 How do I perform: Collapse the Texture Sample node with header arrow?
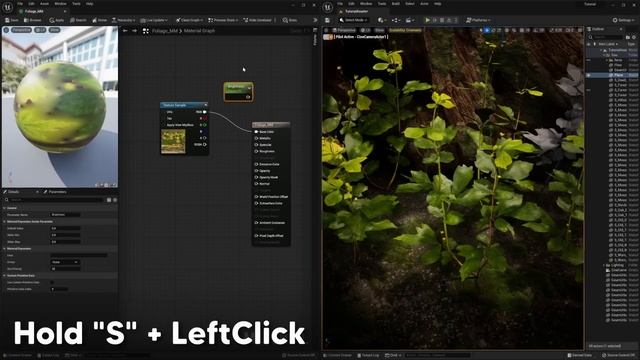click(206, 105)
